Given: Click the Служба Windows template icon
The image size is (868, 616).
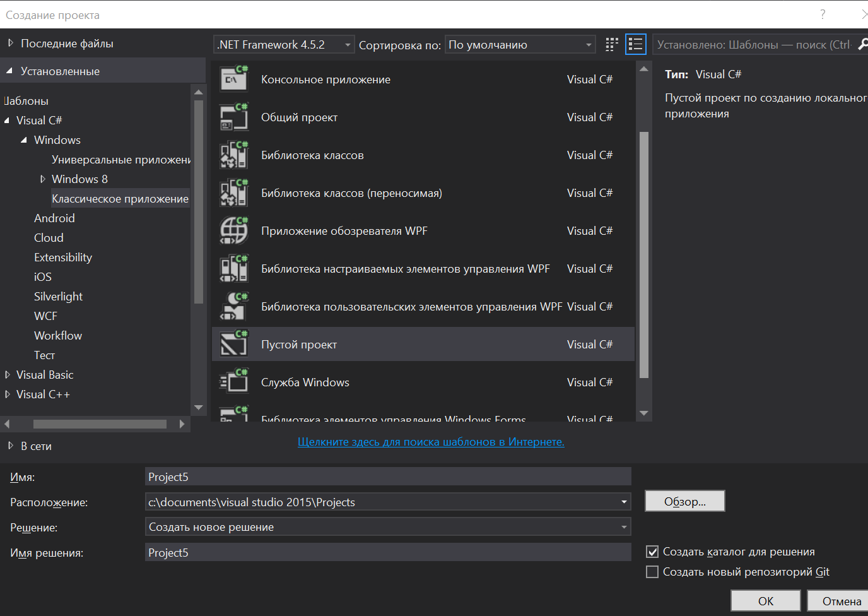Looking at the screenshot, I should coord(233,382).
